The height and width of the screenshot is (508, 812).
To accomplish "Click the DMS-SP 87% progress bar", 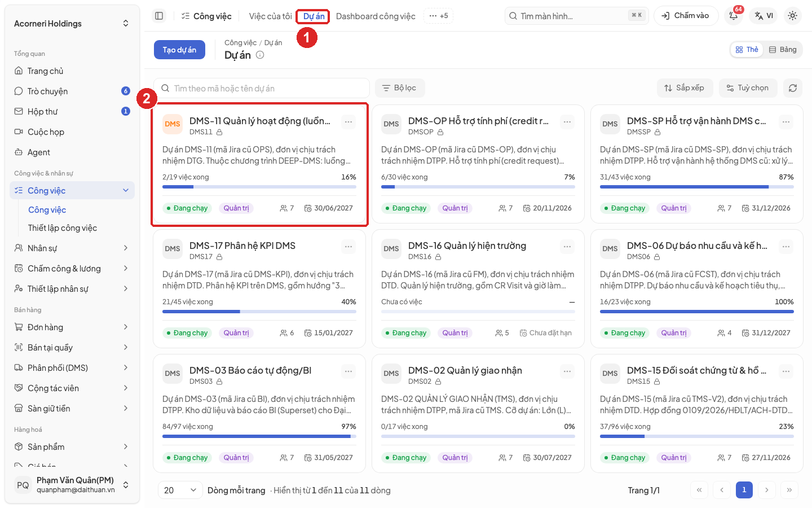I will coord(696,187).
